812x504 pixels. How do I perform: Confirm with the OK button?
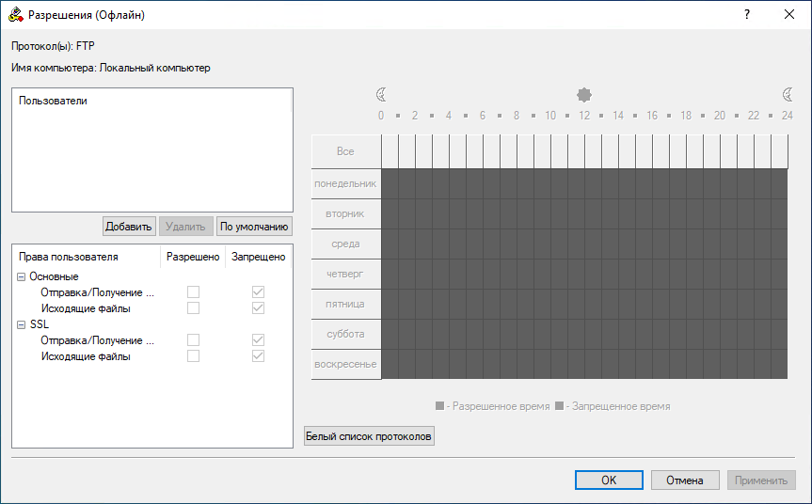coord(609,480)
